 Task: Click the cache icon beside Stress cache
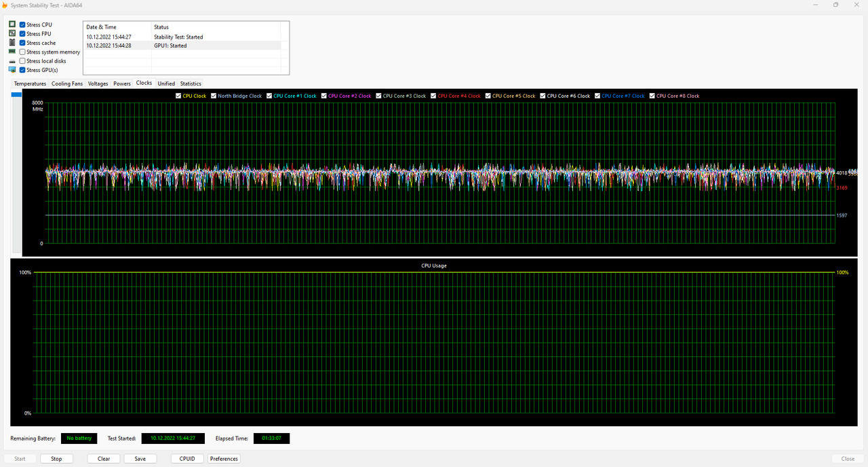click(x=12, y=43)
